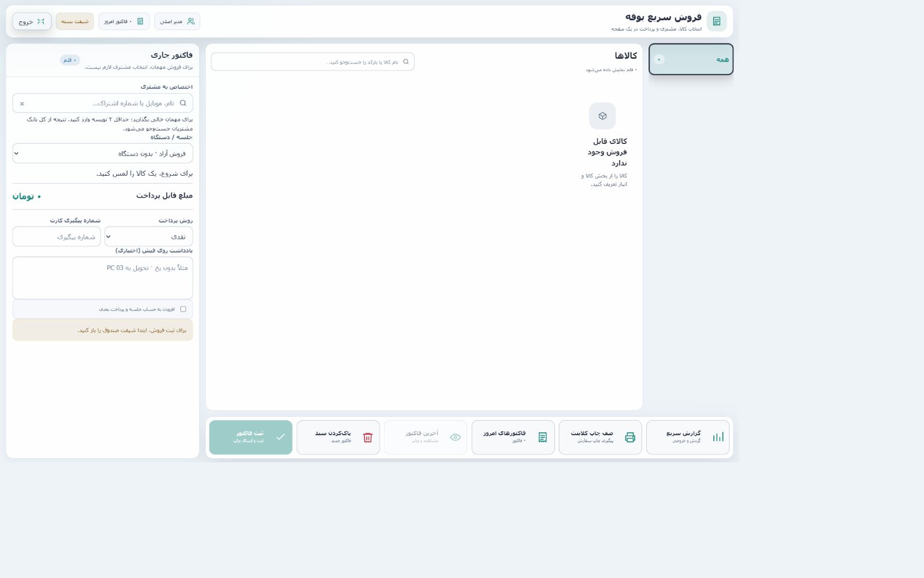Click the exit button in header

(32, 21)
